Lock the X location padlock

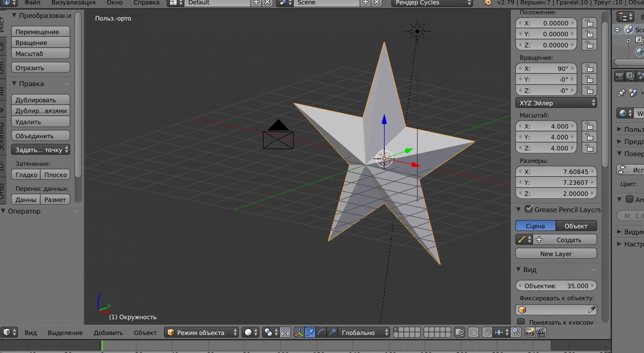click(x=589, y=23)
